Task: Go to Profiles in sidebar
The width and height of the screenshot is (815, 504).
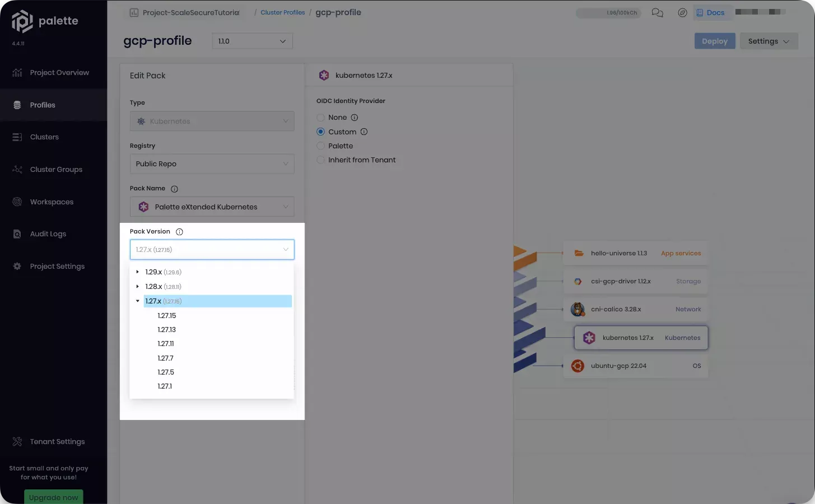Action: click(x=53, y=105)
